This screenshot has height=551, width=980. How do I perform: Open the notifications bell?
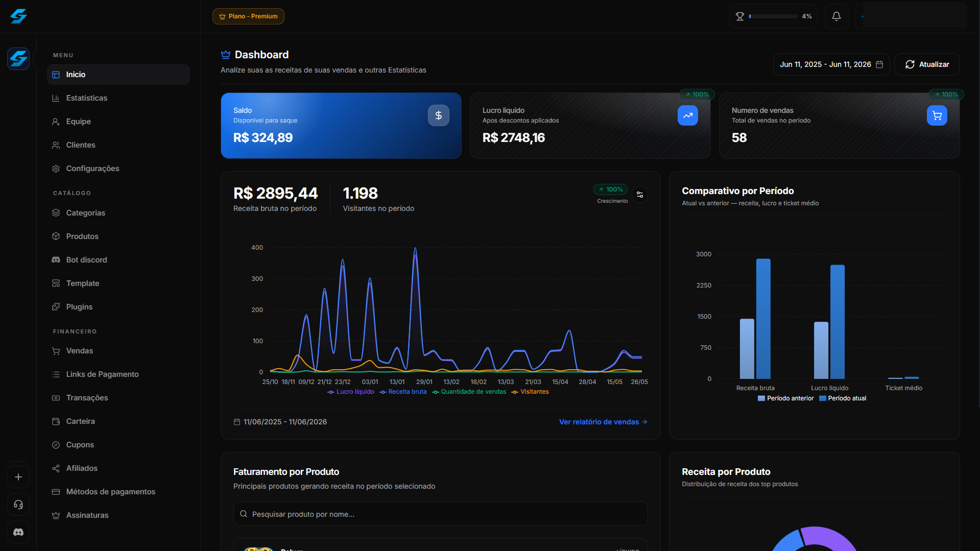836,16
